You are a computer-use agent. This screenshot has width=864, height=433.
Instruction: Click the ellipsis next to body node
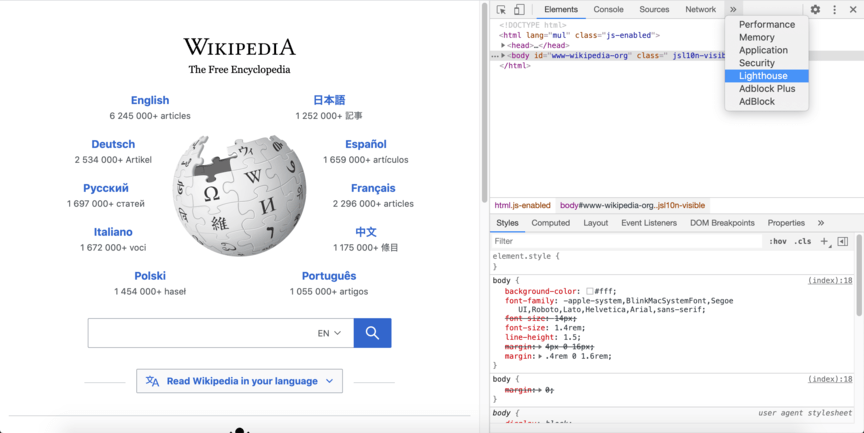tap(495, 56)
